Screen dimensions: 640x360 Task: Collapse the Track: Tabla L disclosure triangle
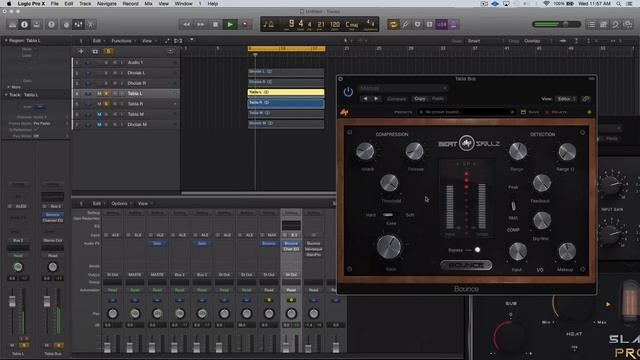point(6,95)
